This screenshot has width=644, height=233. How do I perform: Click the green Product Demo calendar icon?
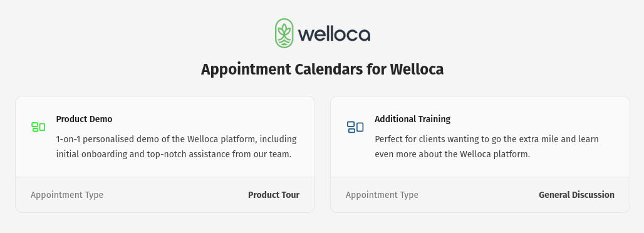38,127
